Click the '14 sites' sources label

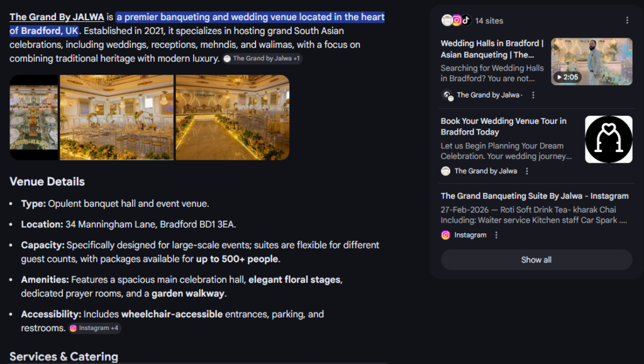(x=489, y=21)
